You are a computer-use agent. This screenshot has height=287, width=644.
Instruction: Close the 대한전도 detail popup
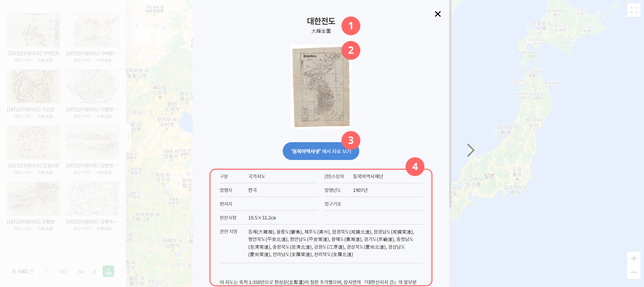[x=438, y=14]
